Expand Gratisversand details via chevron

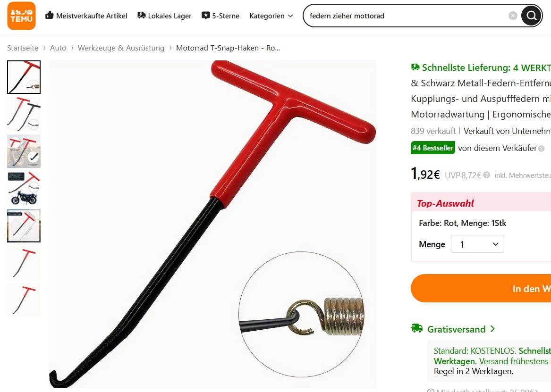492,329
